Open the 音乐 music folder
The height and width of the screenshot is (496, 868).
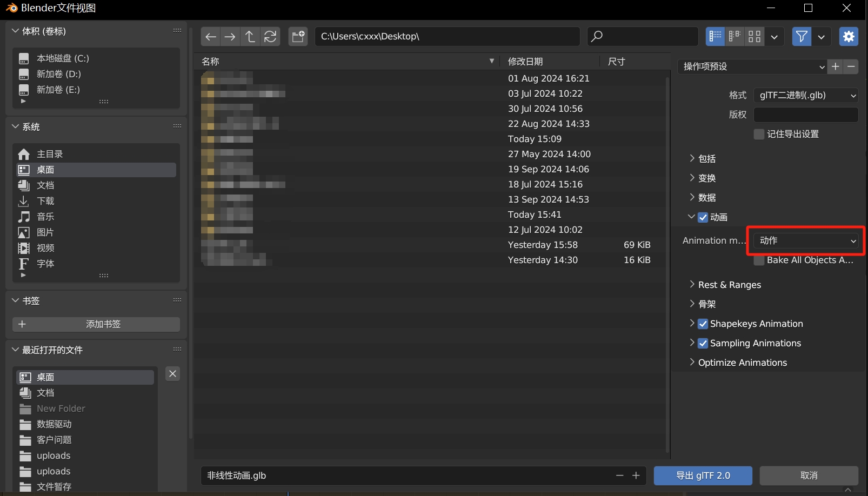click(96, 217)
